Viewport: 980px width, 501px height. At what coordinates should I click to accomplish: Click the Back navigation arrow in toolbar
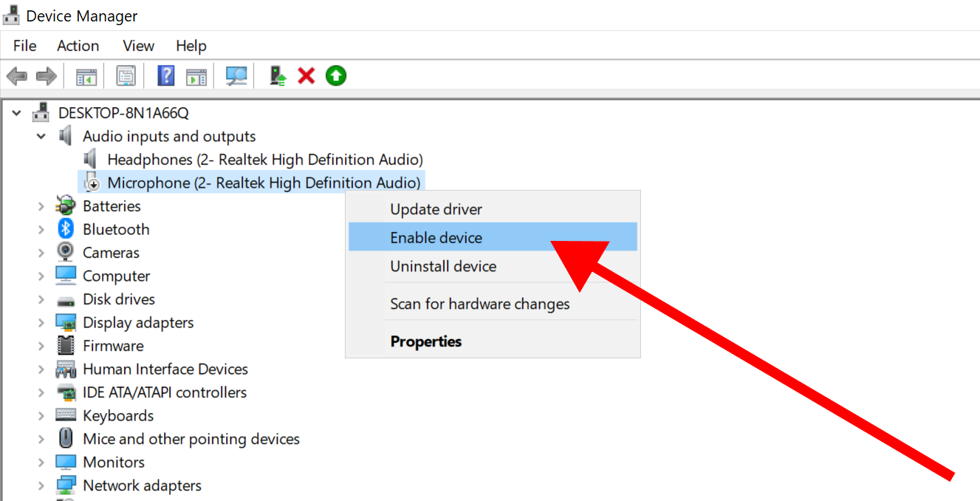[17, 75]
